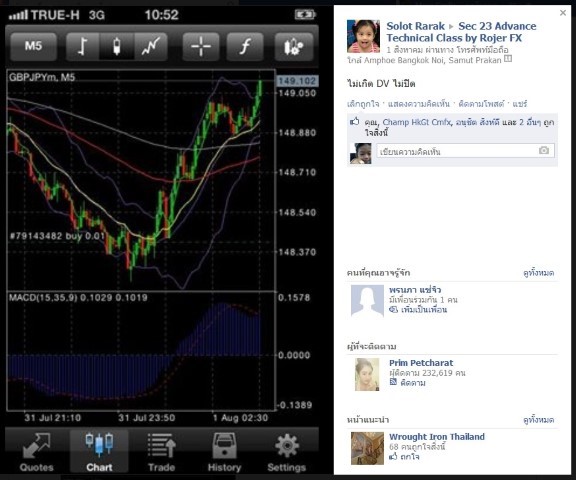Select the bar chart type icon
This screenshot has width=576, height=480.
click(83, 47)
